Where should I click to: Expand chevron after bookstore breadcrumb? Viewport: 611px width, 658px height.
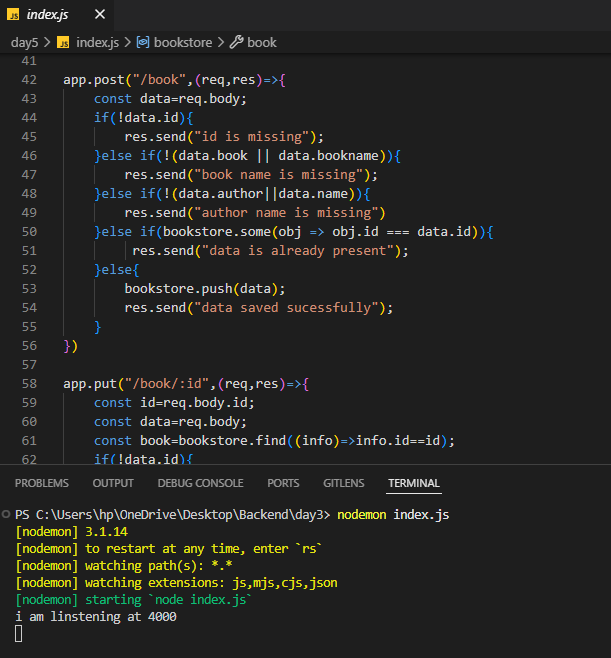221,42
